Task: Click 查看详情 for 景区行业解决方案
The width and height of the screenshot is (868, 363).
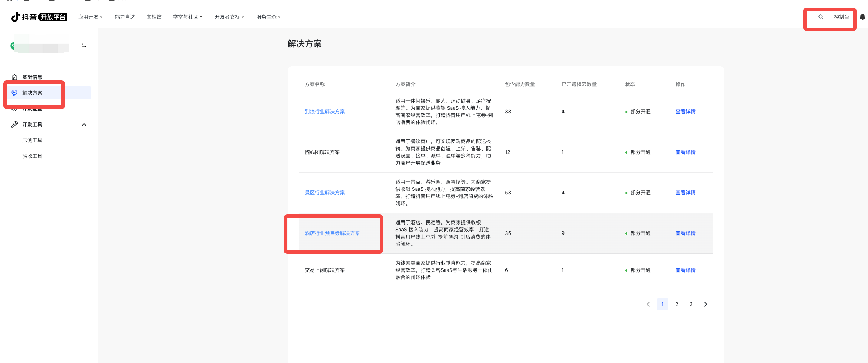Action: tap(685, 193)
